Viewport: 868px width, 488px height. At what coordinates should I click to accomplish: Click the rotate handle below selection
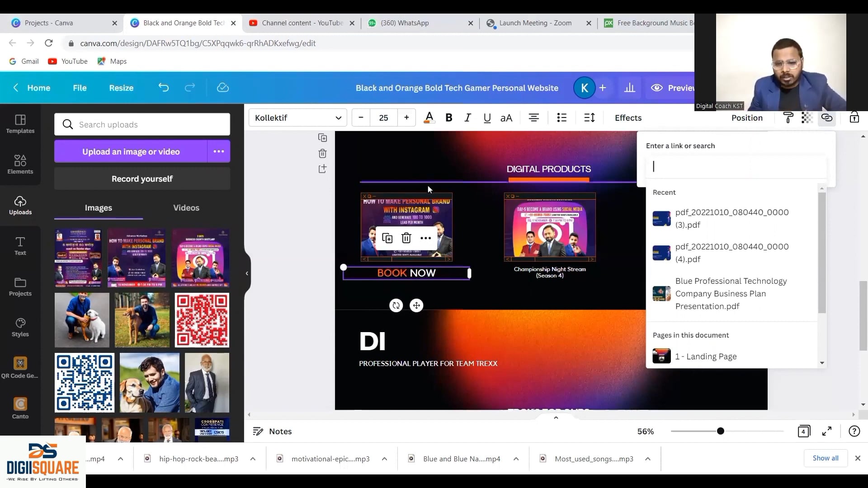[x=396, y=305]
